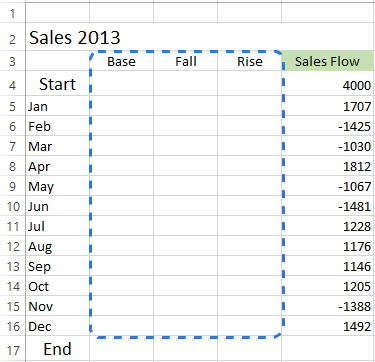
Task: Select entire row 1 via its header
Action: click(12, 13)
